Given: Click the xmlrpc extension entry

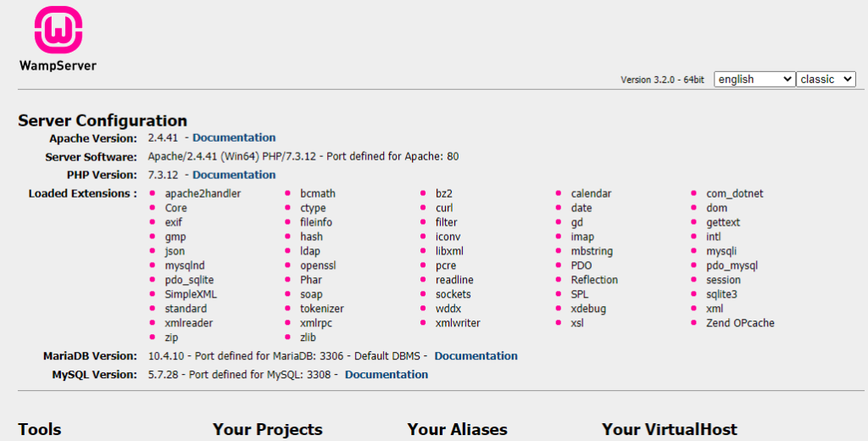Looking at the screenshot, I should [316, 324].
